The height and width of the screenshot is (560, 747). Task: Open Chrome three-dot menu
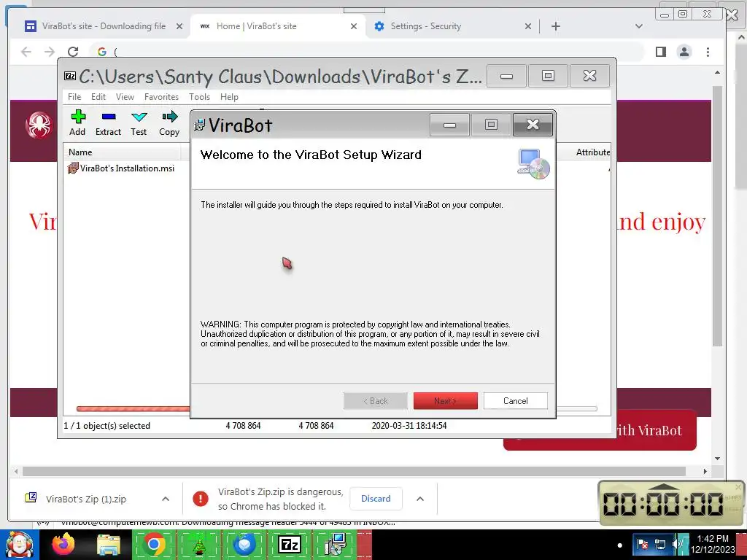tap(708, 52)
